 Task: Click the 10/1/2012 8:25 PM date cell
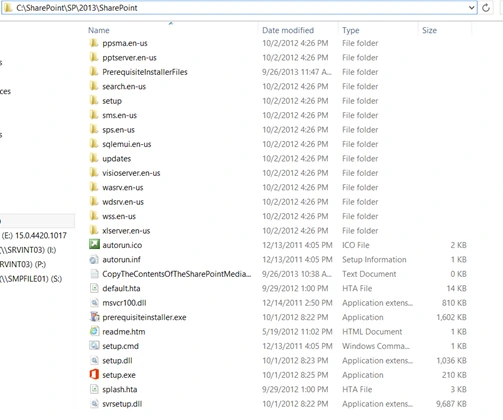click(x=295, y=375)
